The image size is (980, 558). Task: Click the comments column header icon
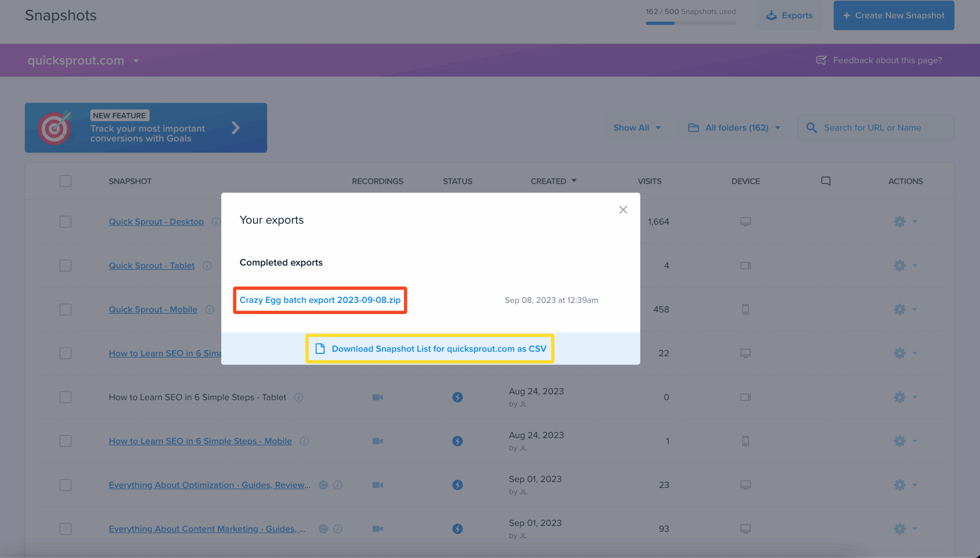pos(826,181)
